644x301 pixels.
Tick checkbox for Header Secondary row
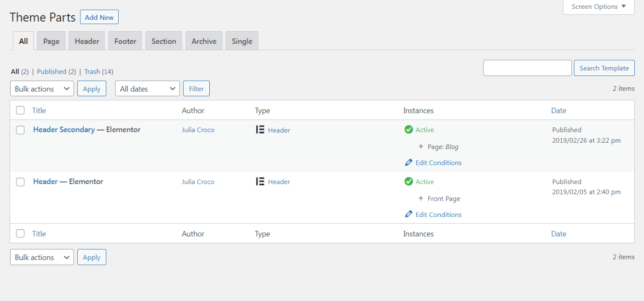(20, 130)
